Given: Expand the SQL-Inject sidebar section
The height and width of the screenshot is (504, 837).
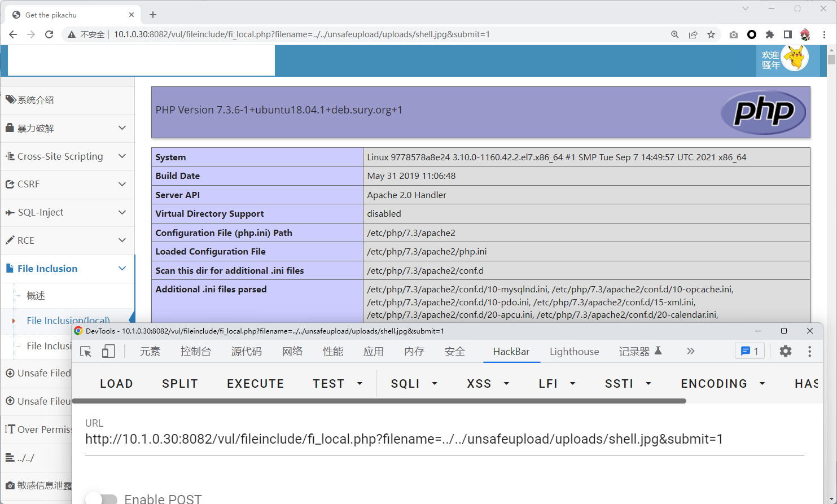Looking at the screenshot, I should click(x=68, y=213).
